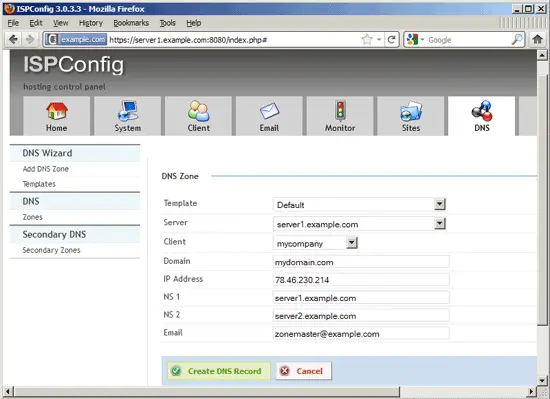Image resolution: width=550 pixels, height=399 pixels.
Task: Click the site identity example.com badge
Action: pyautogui.click(x=77, y=40)
